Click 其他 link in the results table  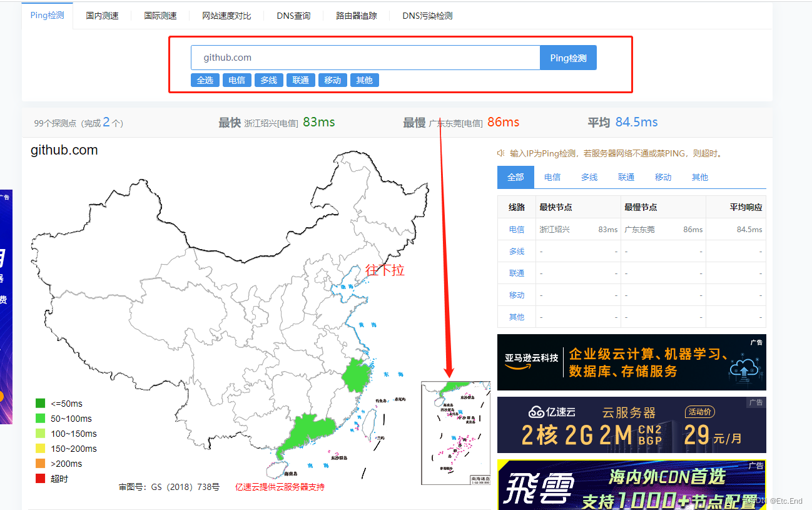pyautogui.click(x=517, y=317)
